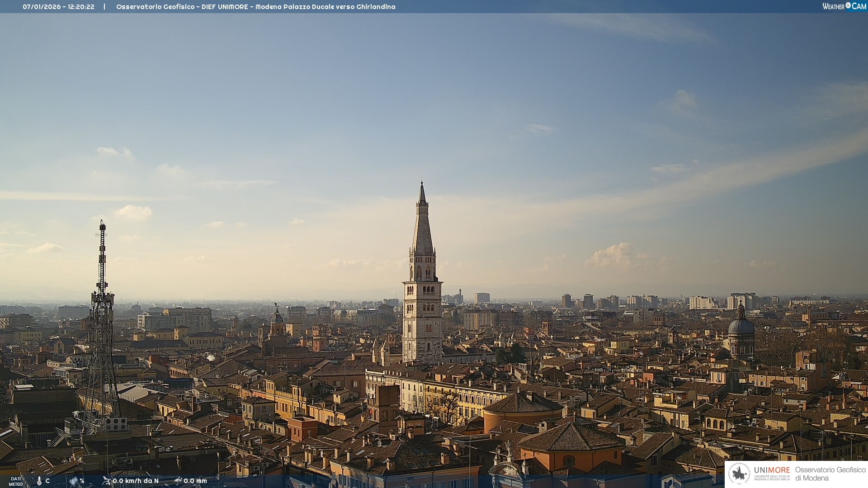Click the rain umbrella icon
The height and width of the screenshot is (488, 868).
[x=178, y=481]
